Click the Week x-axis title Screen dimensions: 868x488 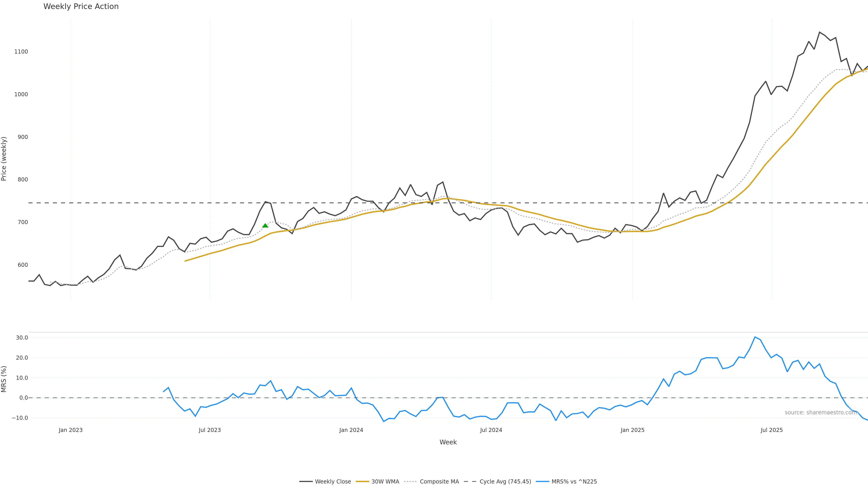(x=448, y=442)
